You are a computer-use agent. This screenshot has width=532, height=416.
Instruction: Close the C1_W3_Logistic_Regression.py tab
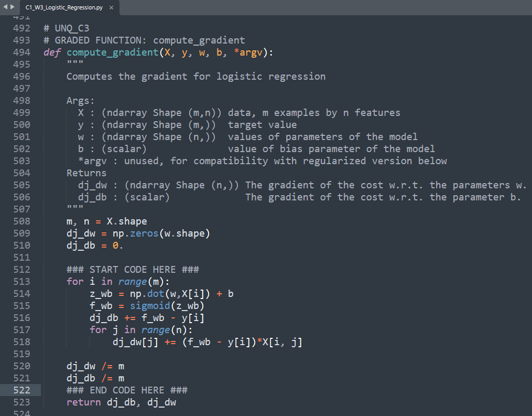pos(111,8)
